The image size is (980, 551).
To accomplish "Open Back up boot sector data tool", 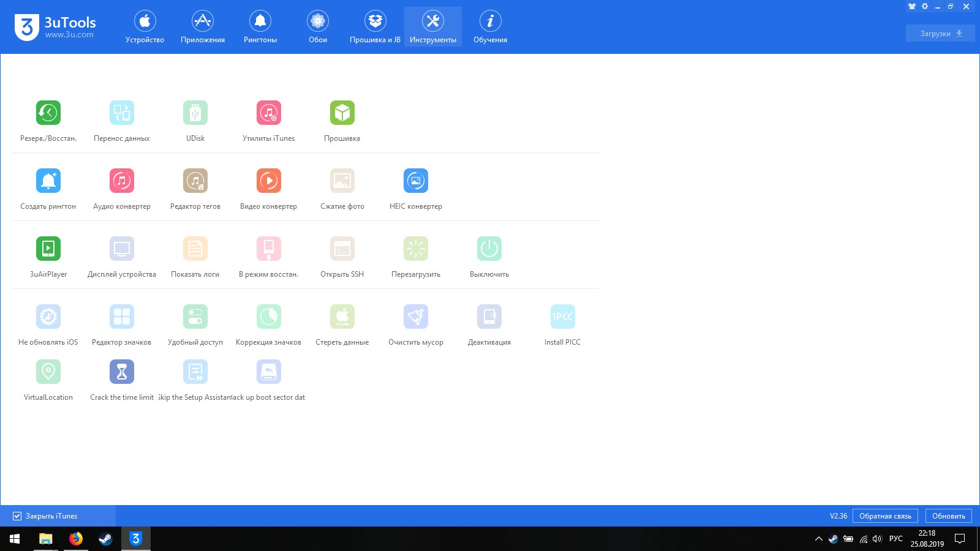I will [x=269, y=372].
